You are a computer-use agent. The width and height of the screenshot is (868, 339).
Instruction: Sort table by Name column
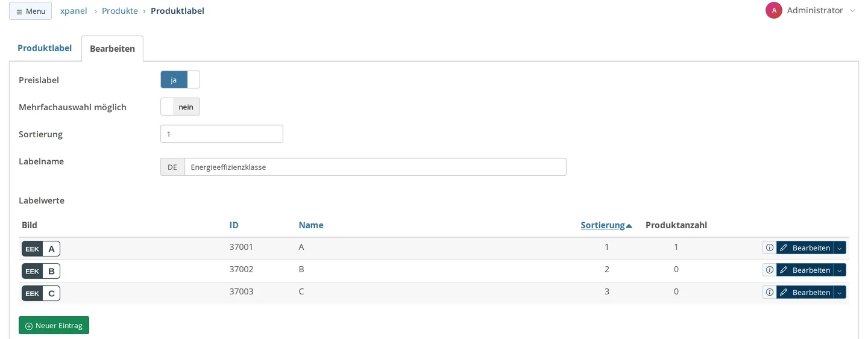click(x=311, y=225)
